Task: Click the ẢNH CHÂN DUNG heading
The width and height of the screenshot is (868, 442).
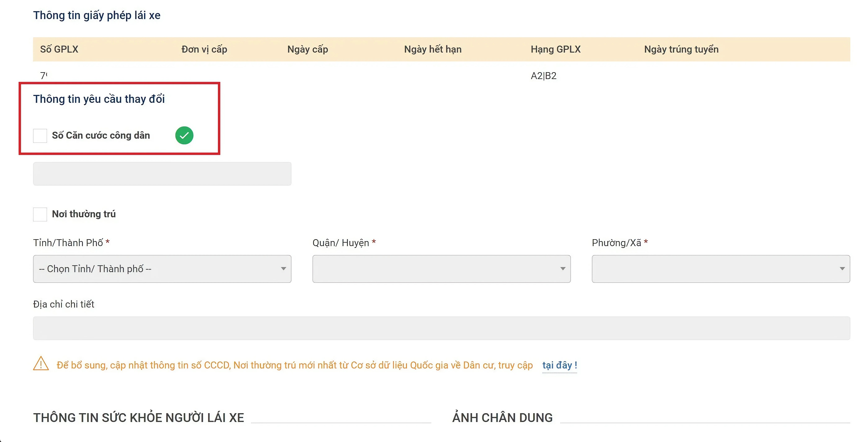Action: coord(502,418)
